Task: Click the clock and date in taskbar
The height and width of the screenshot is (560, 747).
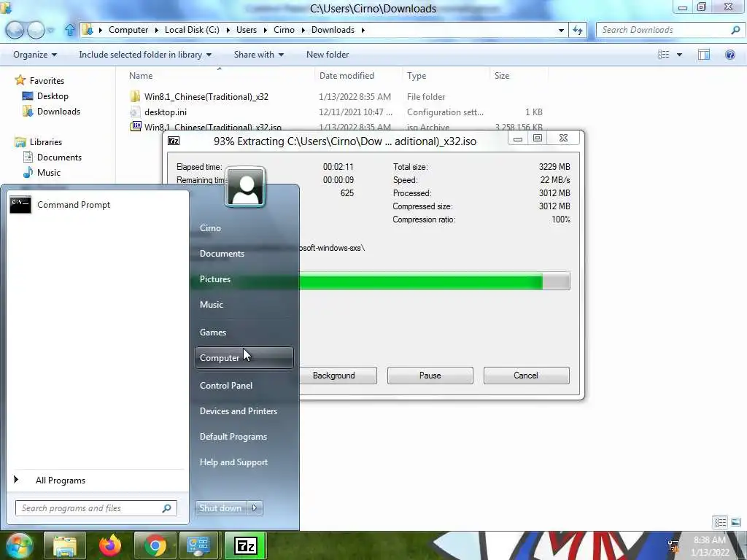Action: 711,546
